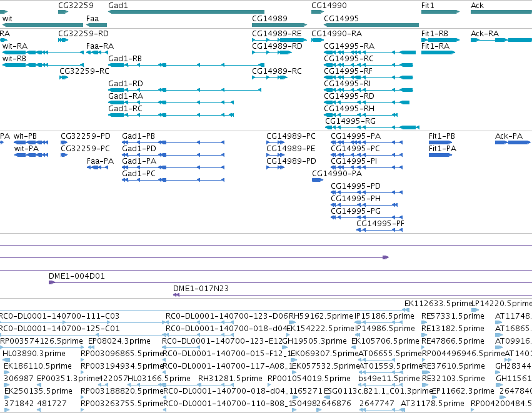Click EST RE47866.5prime
Screen dimensions: 532x413
pyautogui.click(x=453, y=341)
